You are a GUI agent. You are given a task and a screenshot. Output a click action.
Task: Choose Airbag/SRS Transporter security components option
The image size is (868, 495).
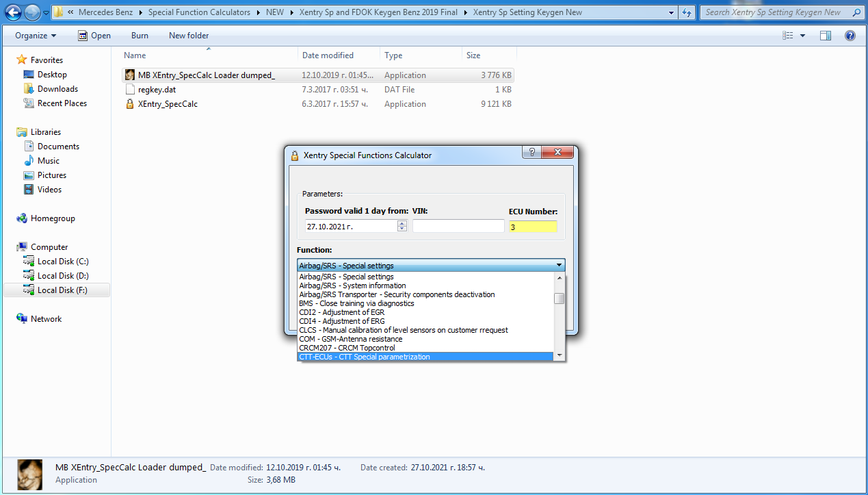425,294
